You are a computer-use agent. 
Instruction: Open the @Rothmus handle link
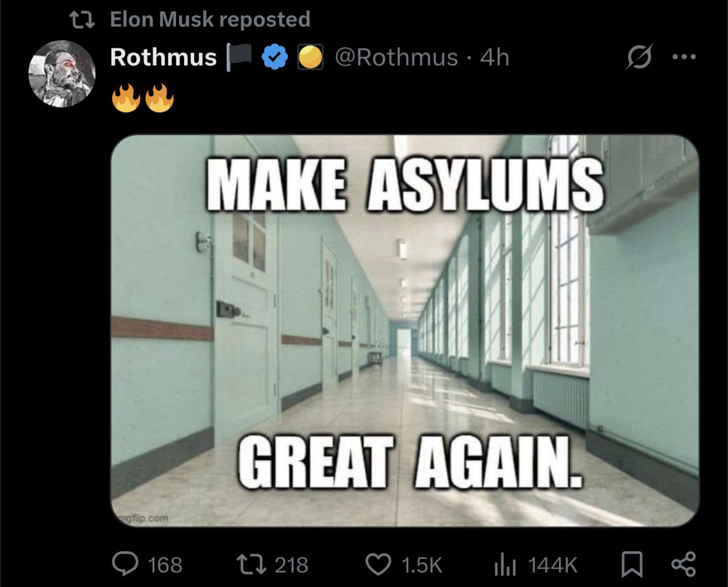[x=396, y=57]
